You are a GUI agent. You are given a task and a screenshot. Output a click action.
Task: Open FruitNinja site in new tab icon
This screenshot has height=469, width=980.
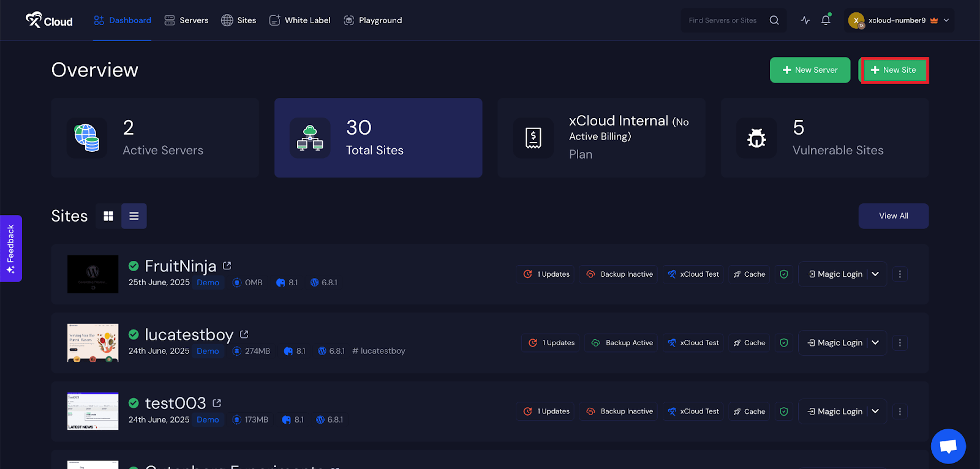pos(227,266)
